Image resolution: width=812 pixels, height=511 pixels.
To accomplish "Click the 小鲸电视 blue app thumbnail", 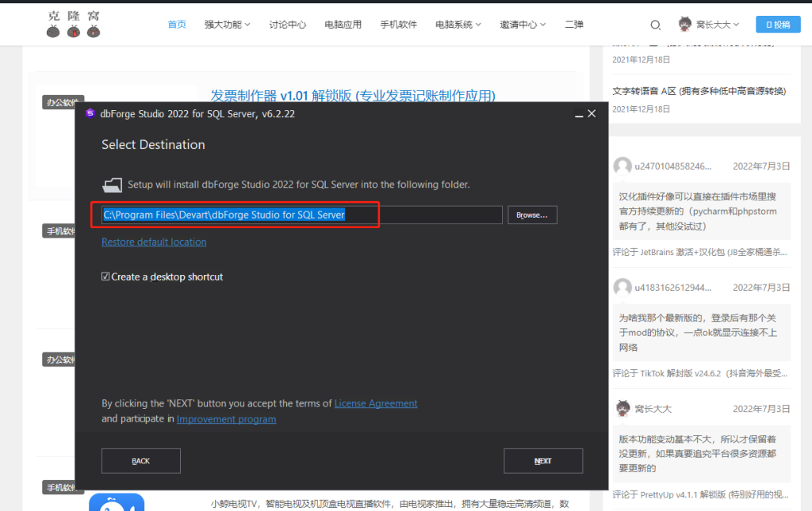I will tap(117, 501).
